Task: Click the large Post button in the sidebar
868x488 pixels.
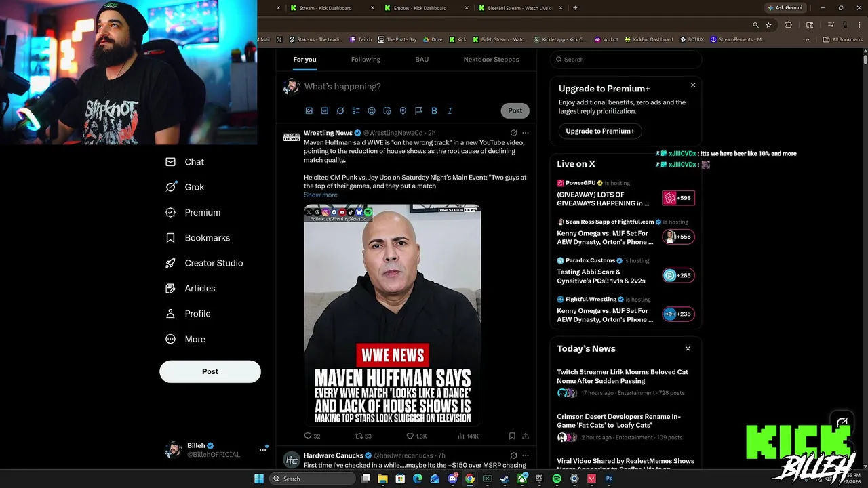Action: click(x=210, y=371)
